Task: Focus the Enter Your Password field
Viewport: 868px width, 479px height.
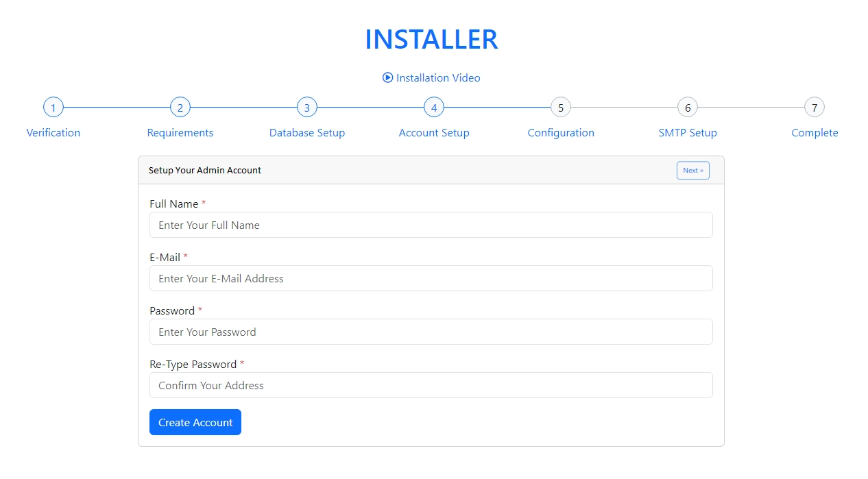Action: point(431,332)
